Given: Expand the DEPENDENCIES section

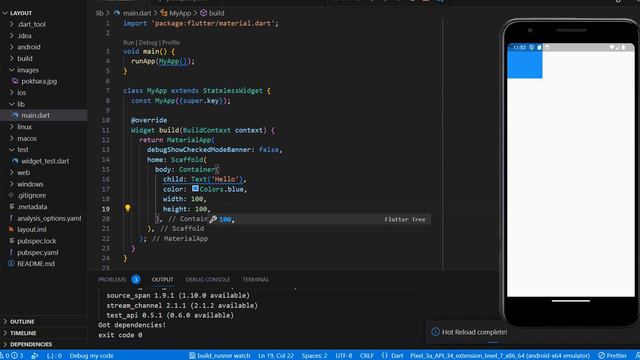Looking at the screenshot, I should 31,344.
